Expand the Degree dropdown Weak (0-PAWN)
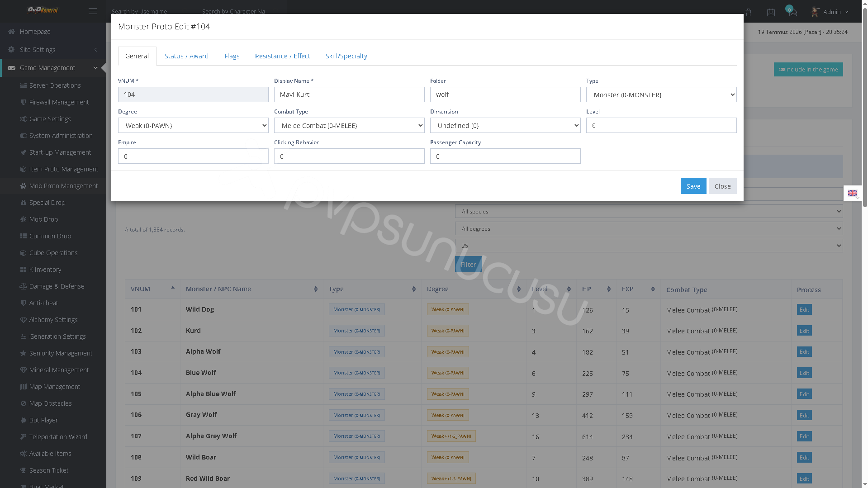 193,125
